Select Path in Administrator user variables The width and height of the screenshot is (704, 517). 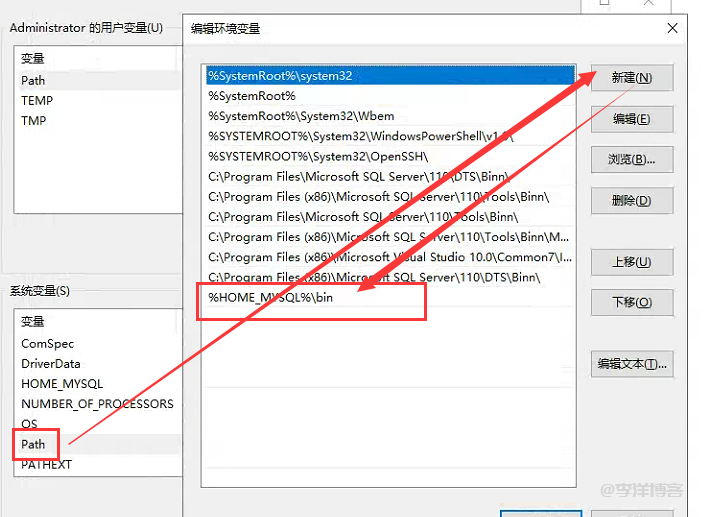[33, 80]
